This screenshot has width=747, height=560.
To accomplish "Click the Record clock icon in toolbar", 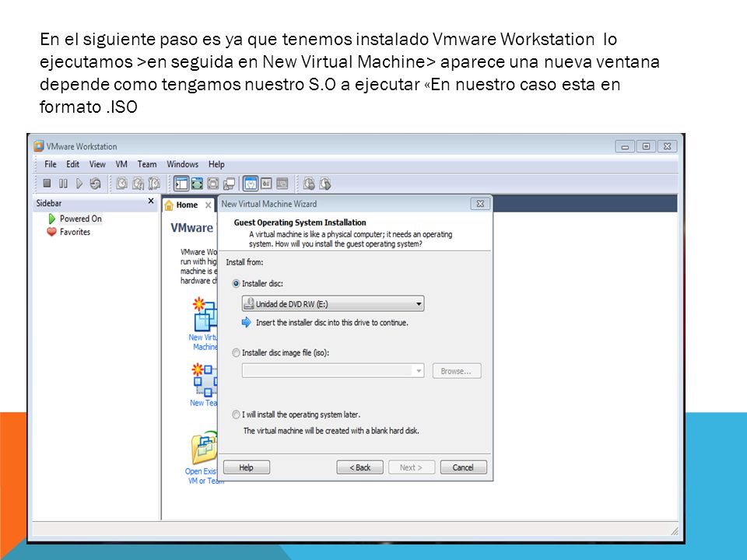I will coord(309,184).
